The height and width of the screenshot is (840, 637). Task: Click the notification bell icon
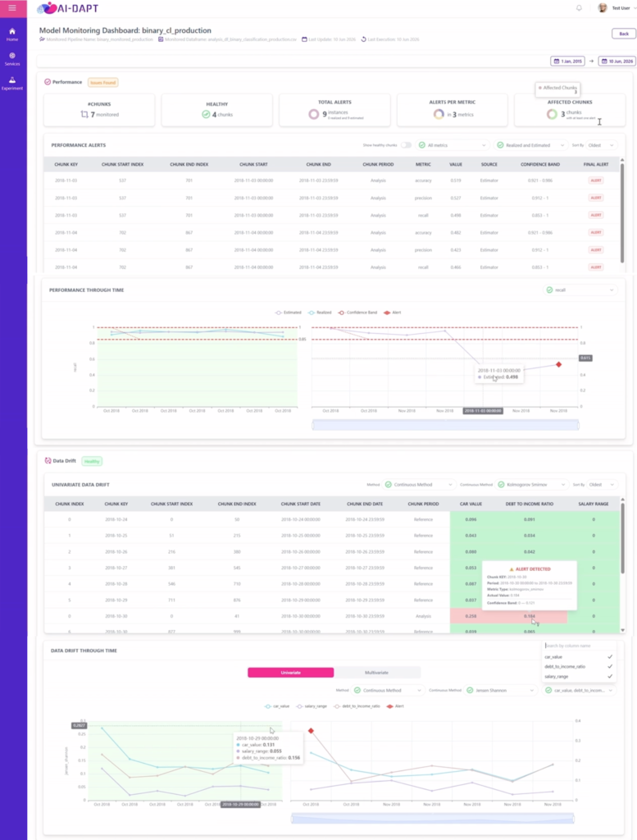579,8
